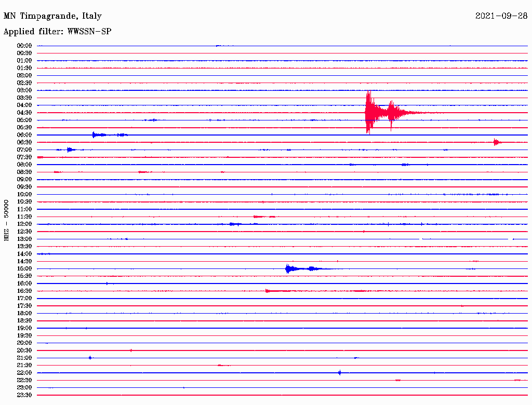The image size is (532, 405).
Task: Click the 06:00 time label
Action: (24, 135)
